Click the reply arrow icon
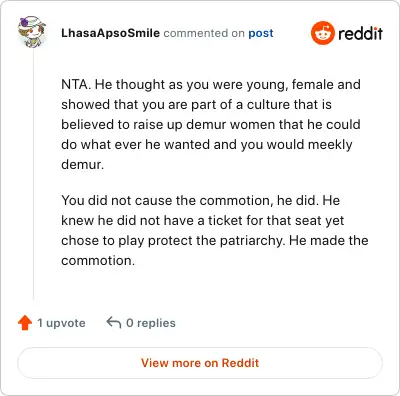The height and width of the screenshot is (396, 400). pos(114,323)
